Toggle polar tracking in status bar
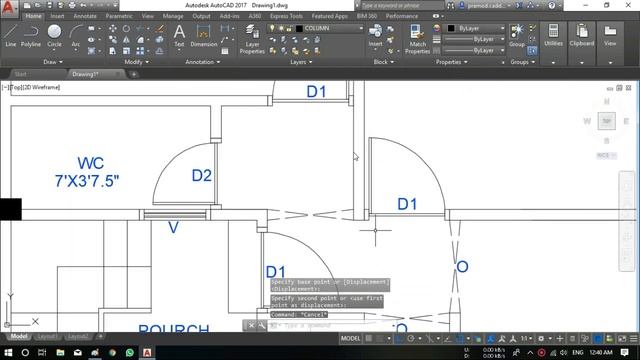 pyautogui.click(x=411, y=338)
